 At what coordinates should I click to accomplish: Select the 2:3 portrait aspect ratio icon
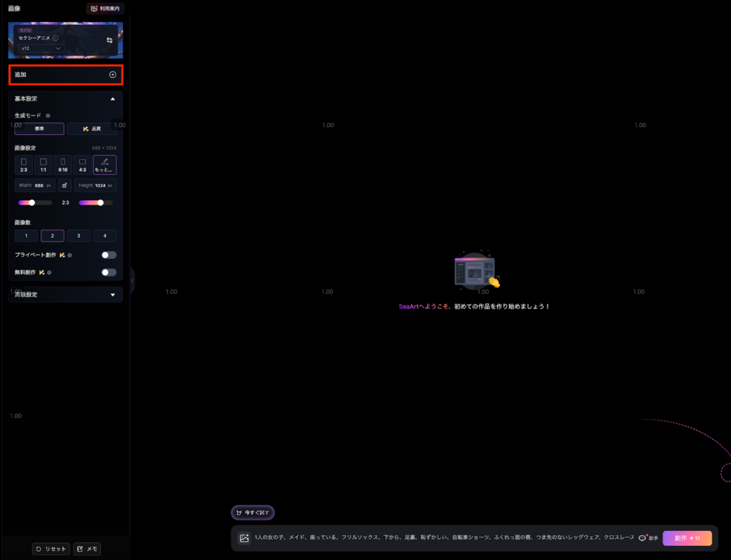(24, 165)
